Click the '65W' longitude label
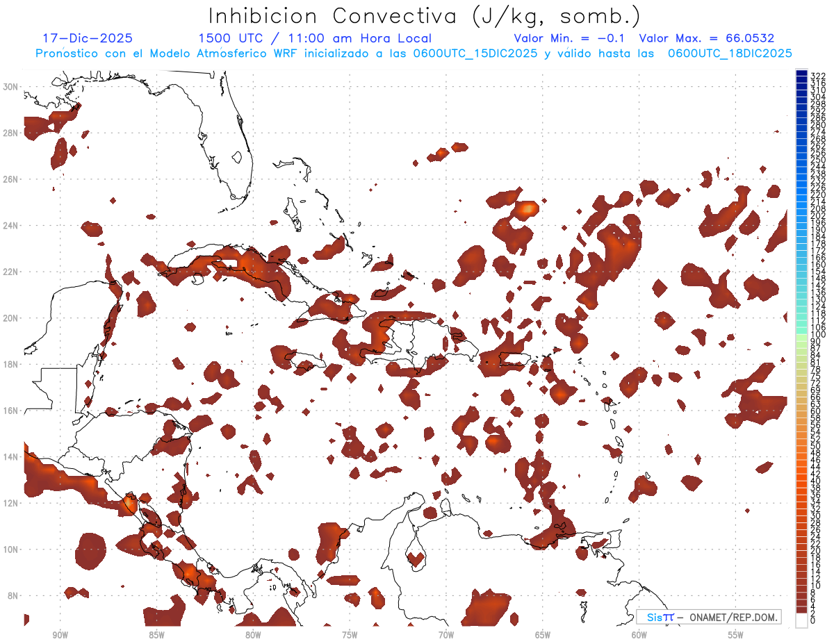Viewport: 834px width, 644px height. [x=543, y=635]
